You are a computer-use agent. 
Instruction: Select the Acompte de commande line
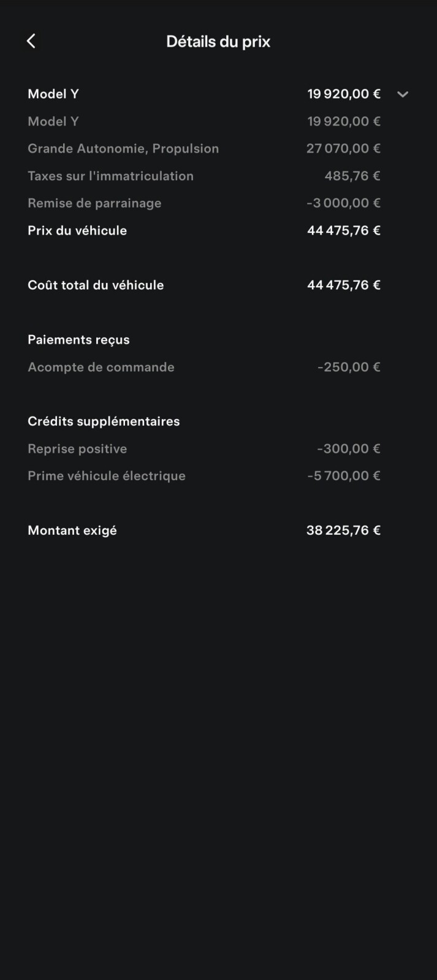click(204, 367)
